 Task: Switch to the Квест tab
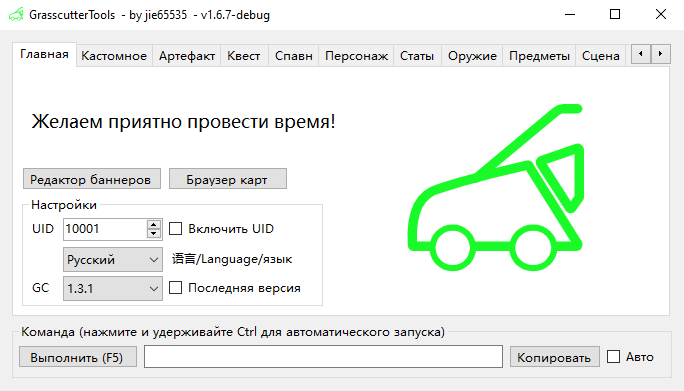(244, 56)
